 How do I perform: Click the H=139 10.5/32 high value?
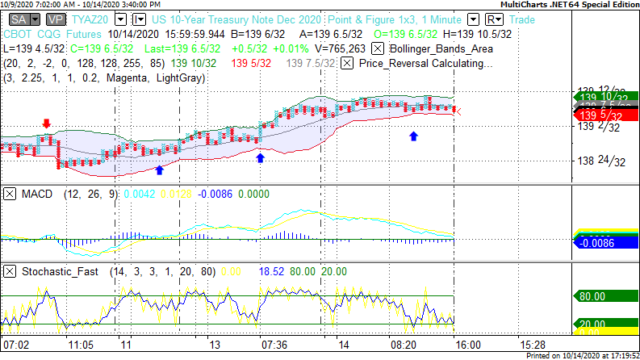click(477, 34)
